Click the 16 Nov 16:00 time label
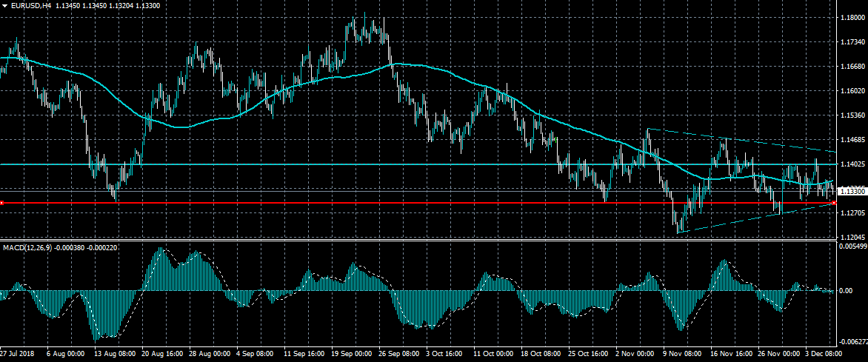 [732, 353]
